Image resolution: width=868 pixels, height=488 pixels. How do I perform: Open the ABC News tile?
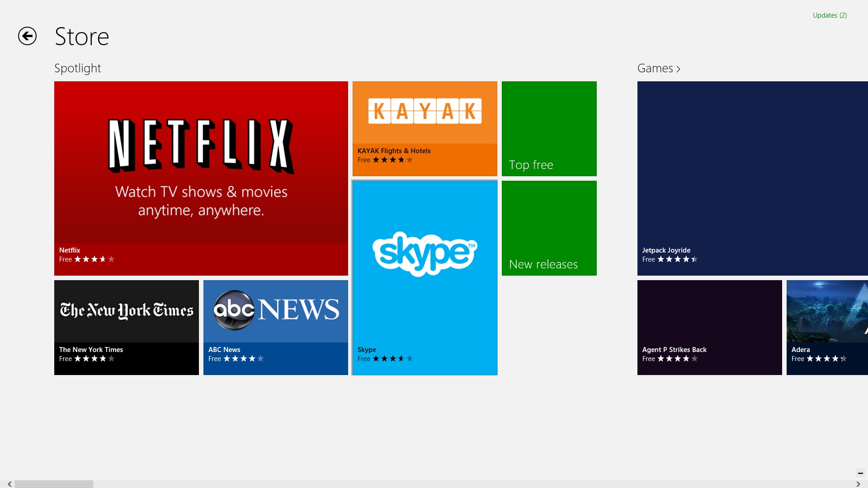pyautogui.click(x=276, y=328)
